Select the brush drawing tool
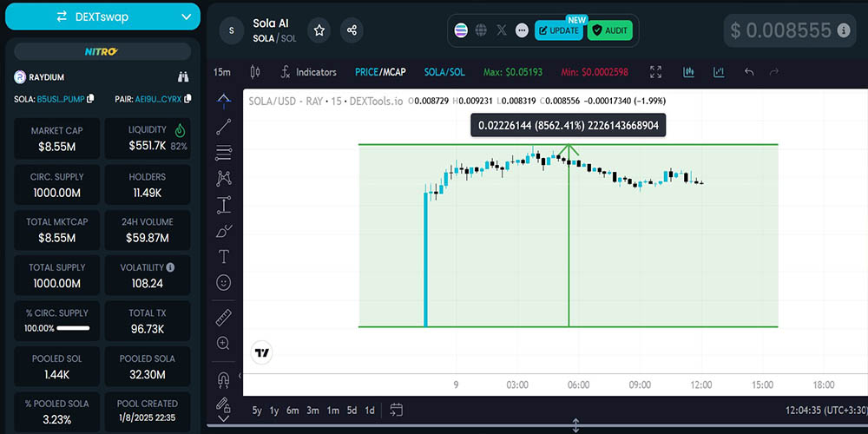The height and width of the screenshot is (434, 868). click(x=224, y=231)
